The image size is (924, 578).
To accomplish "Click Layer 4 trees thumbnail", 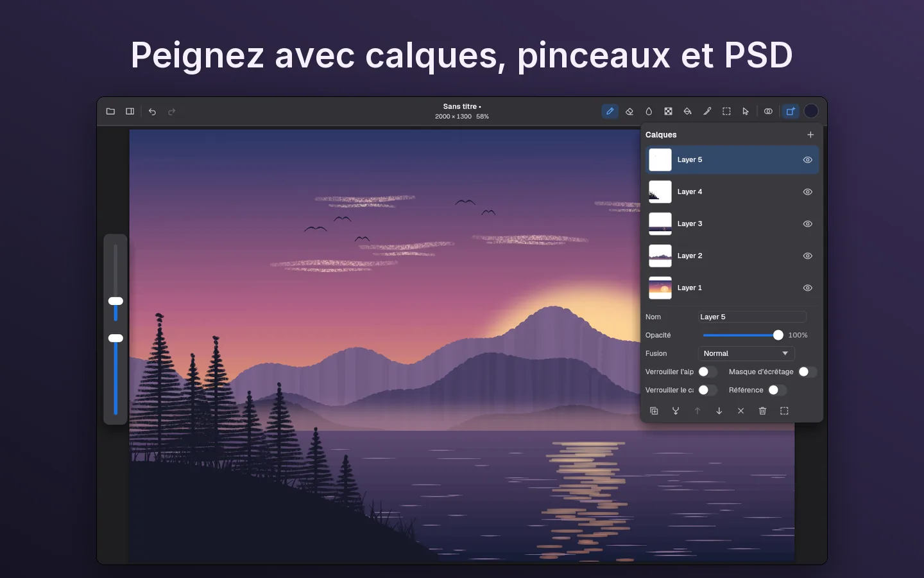I will (660, 192).
